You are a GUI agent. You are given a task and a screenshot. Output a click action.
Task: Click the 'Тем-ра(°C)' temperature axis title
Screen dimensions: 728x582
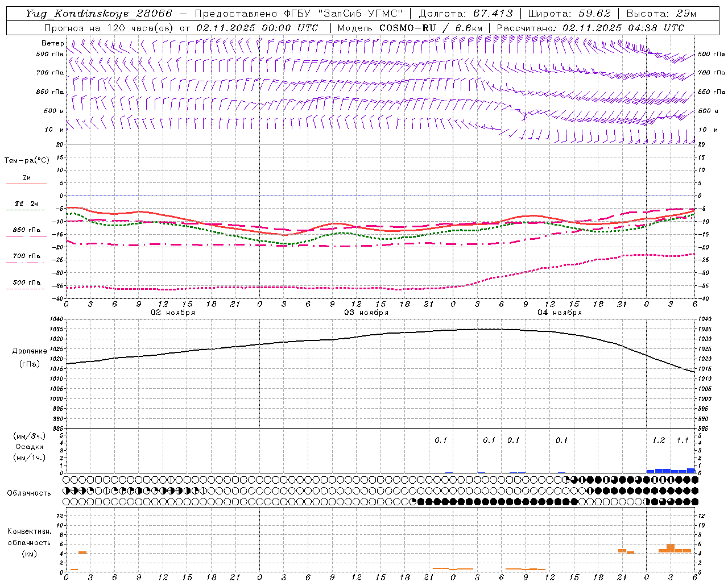(27, 161)
